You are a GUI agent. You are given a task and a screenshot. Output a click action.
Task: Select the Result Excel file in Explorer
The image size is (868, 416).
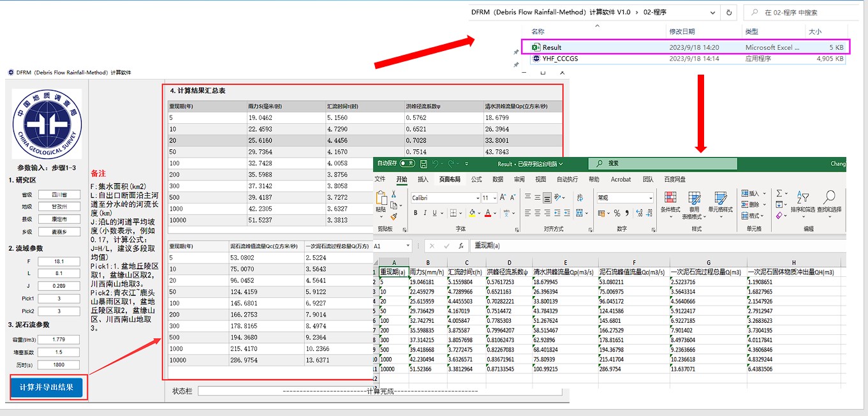click(552, 47)
